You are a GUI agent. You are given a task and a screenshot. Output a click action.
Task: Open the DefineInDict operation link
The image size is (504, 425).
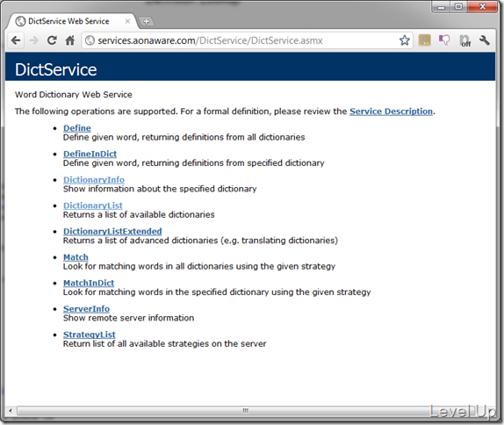pyautogui.click(x=90, y=154)
